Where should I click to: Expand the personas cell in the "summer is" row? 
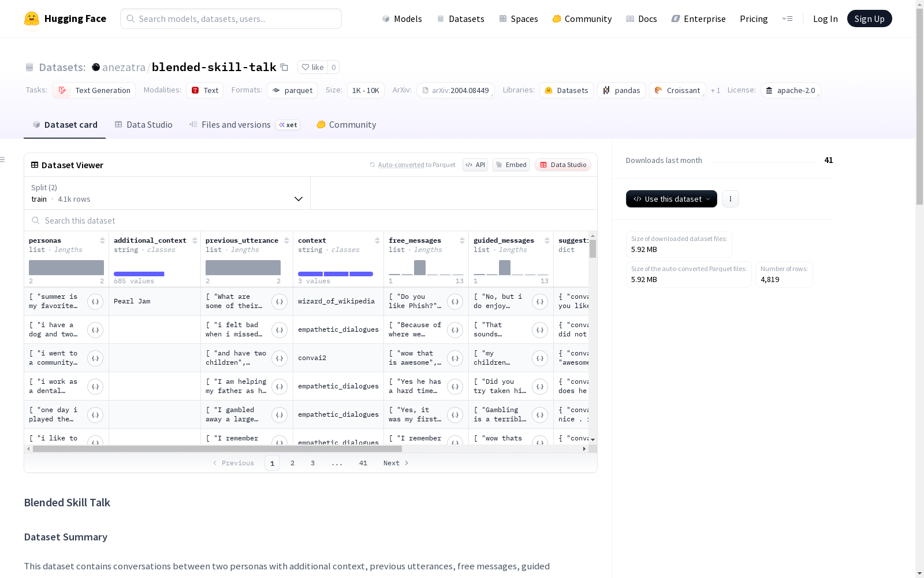(x=95, y=302)
